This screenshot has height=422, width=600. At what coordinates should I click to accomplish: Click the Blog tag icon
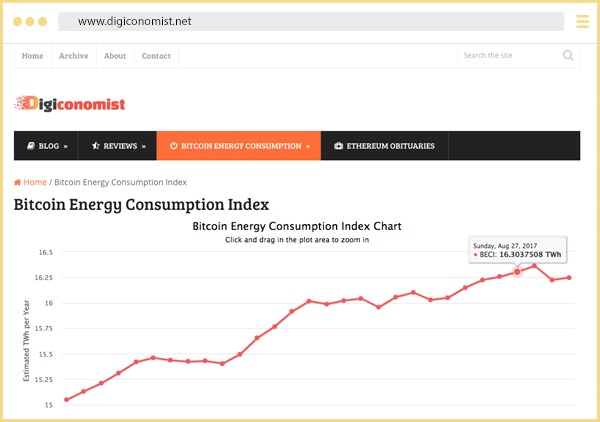coord(29,146)
